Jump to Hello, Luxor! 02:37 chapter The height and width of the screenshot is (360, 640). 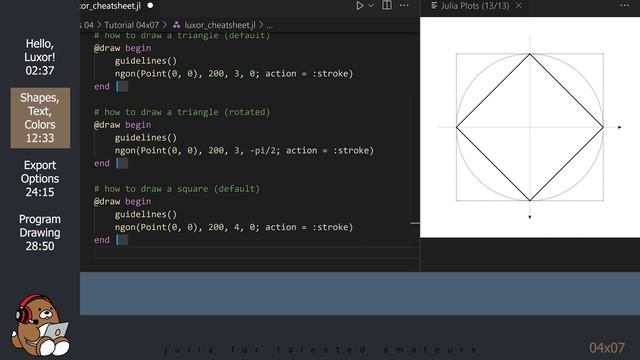point(40,57)
